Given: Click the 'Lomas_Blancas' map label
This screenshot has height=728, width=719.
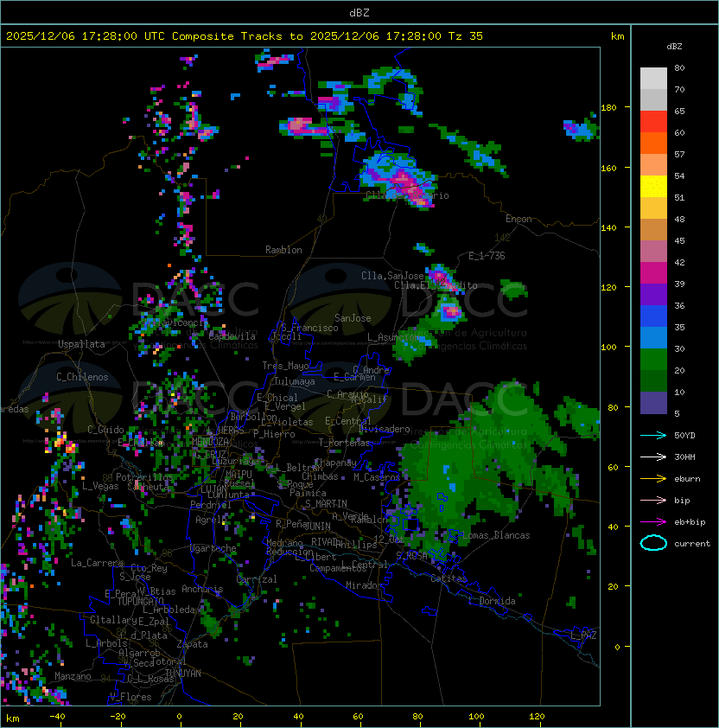Looking at the screenshot, I should pos(496,535).
